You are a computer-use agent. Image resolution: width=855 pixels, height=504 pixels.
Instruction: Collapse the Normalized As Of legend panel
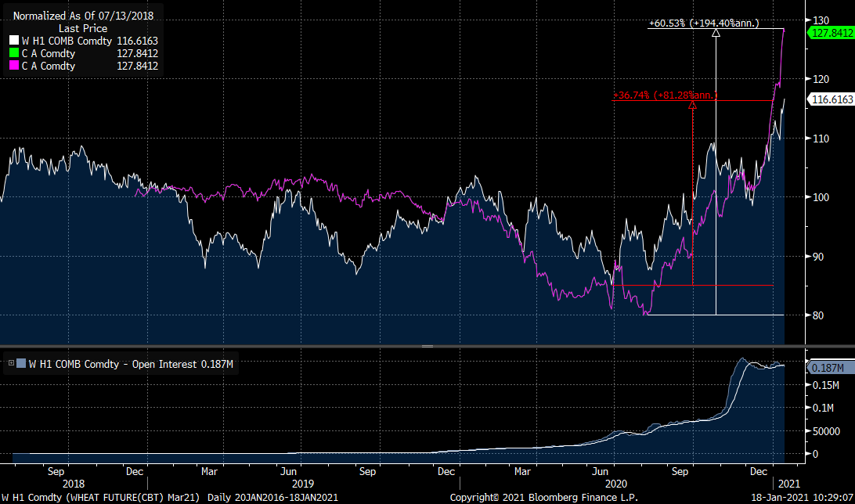[x=82, y=15]
